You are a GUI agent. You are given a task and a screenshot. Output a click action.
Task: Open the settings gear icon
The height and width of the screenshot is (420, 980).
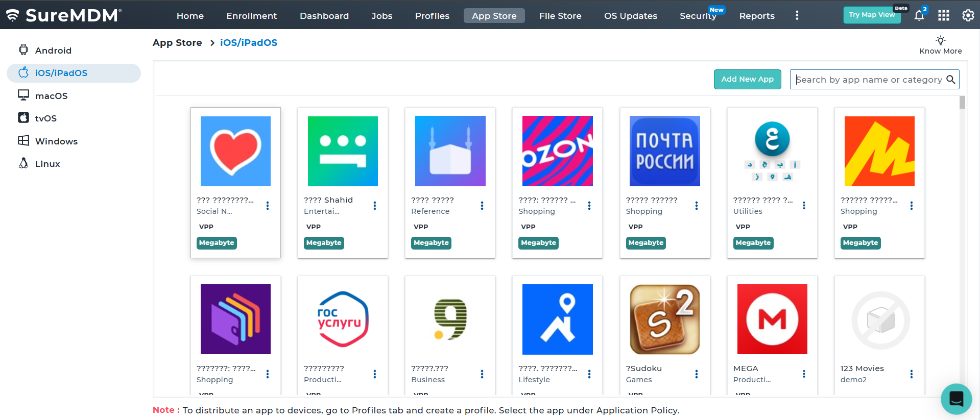pyautogui.click(x=968, y=15)
